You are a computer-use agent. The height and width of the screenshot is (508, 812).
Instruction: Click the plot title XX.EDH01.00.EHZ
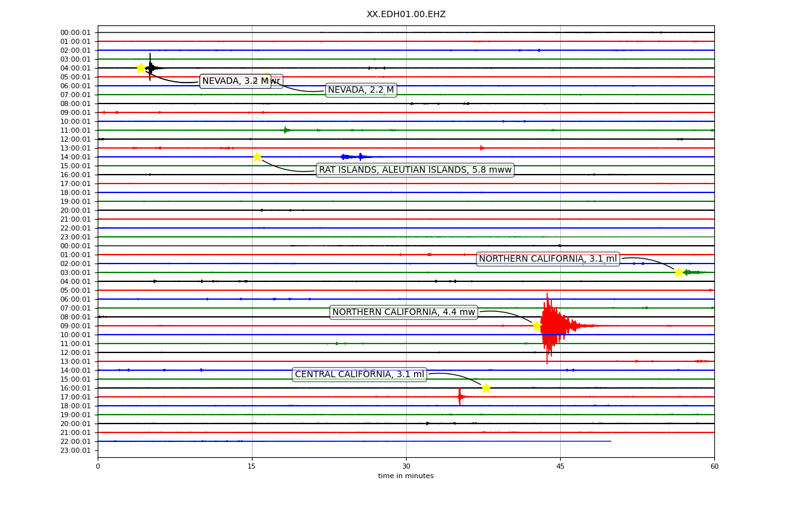point(406,15)
